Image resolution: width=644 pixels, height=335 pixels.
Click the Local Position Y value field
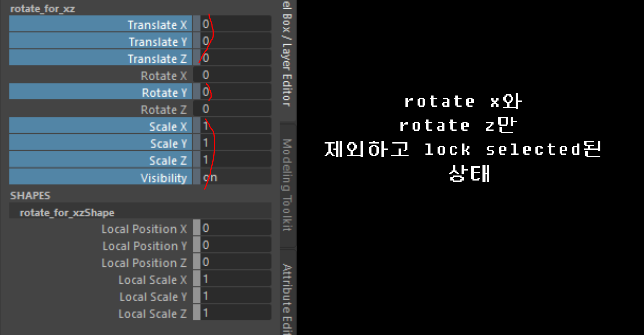pos(236,245)
